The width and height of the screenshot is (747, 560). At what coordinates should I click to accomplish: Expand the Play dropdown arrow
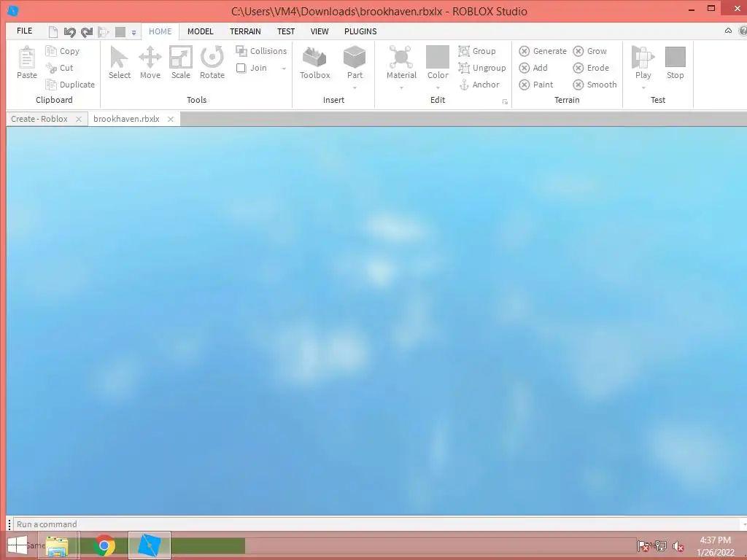click(x=643, y=87)
